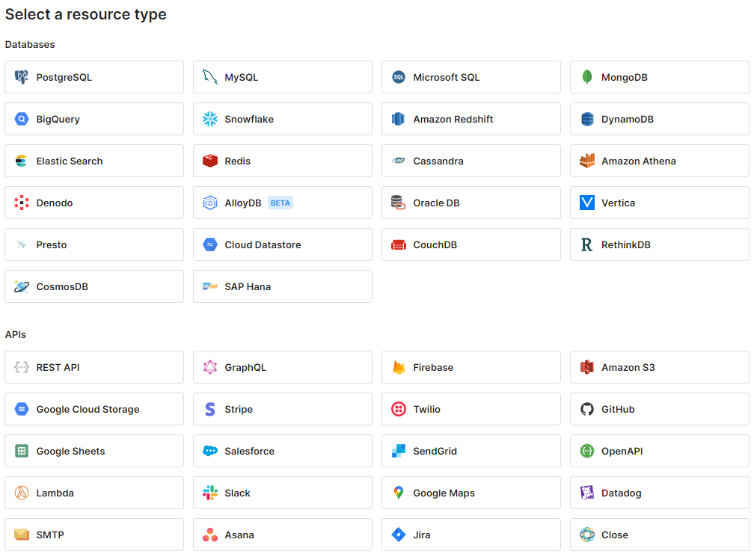Click the BigQuery icon
The width and height of the screenshot is (754, 560).
coord(21,119)
